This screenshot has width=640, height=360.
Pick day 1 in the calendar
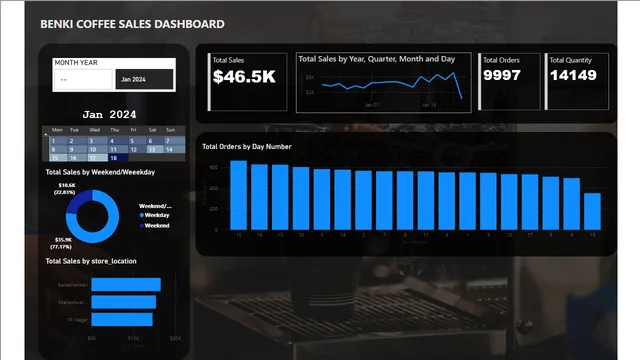coord(58,141)
